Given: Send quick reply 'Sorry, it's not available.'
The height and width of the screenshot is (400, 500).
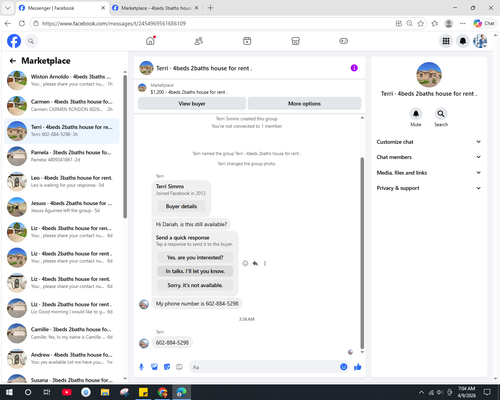Looking at the screenshot, I should pyautogui.click(x=195, y=285).
